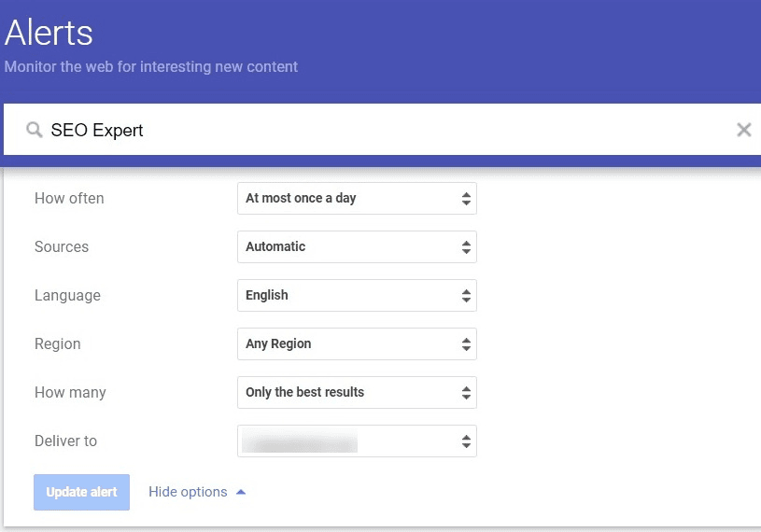
Task: Click the arrows on Language select
Action: pyautogui.click(x=466, y=295)
